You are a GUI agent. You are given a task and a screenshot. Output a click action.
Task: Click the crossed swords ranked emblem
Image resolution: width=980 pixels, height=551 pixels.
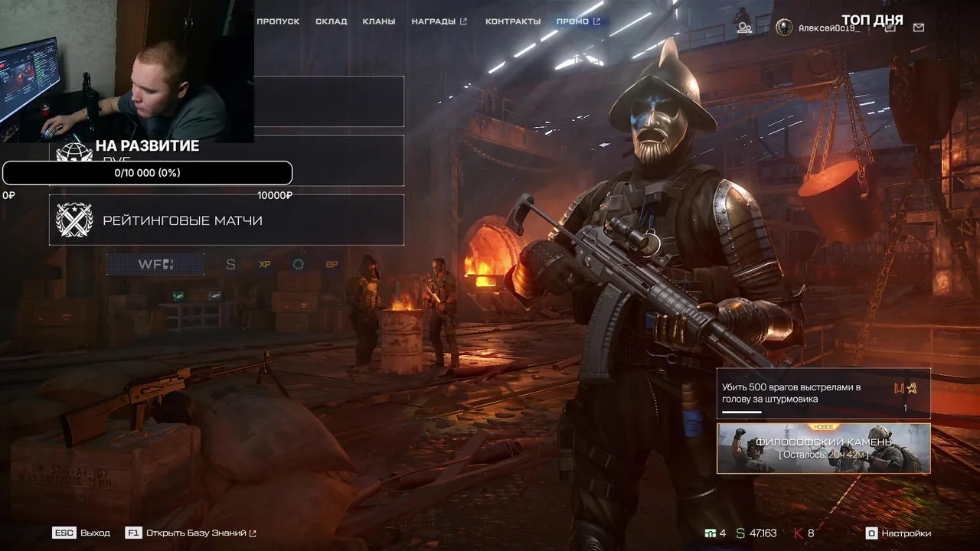[x=74, y=220]
